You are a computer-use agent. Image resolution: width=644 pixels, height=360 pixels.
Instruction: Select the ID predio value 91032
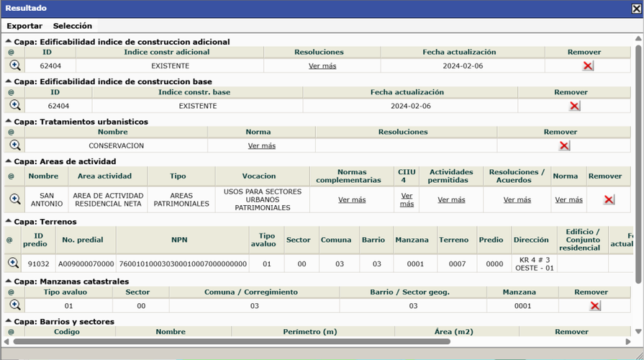point(39,264)
